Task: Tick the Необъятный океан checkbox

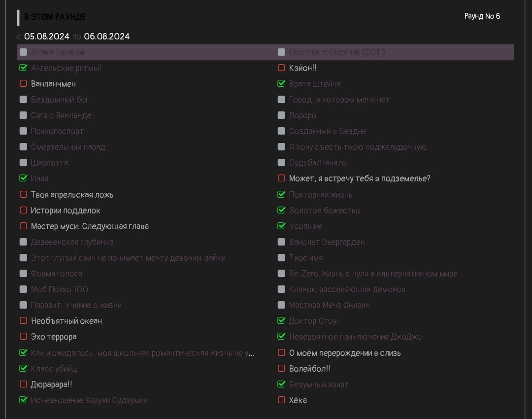Action: click(23, 321)
